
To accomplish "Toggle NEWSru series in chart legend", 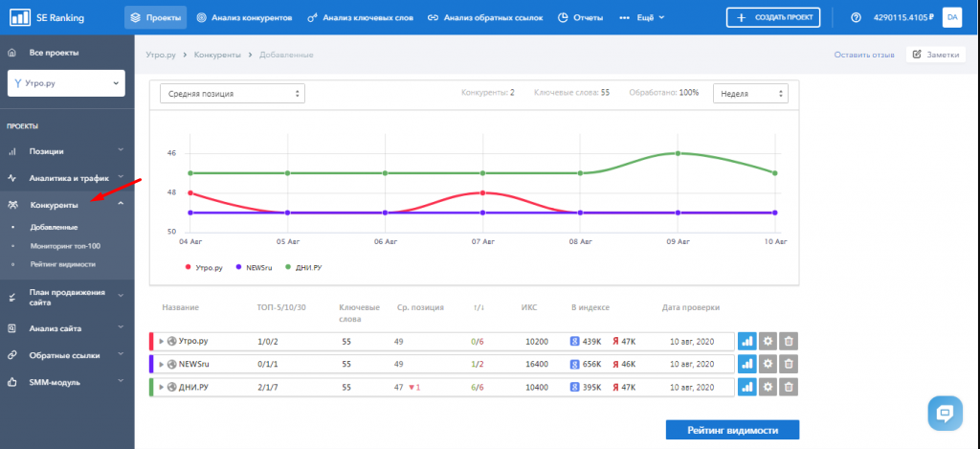I will click(254, 267).
